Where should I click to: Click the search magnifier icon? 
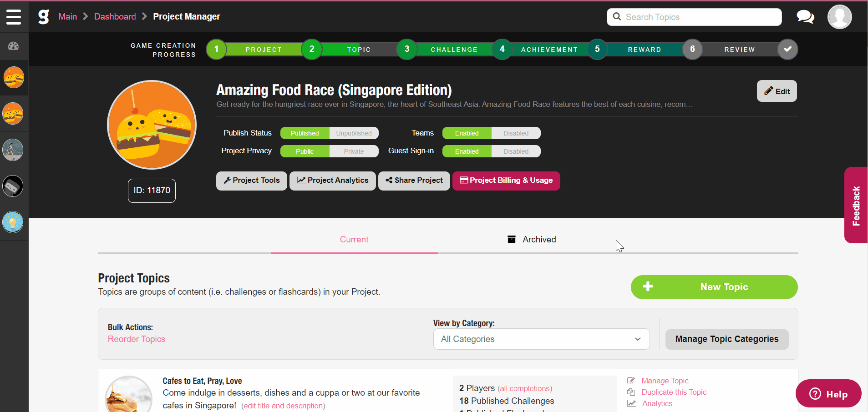pyautogui.click(x=617, y=17)
